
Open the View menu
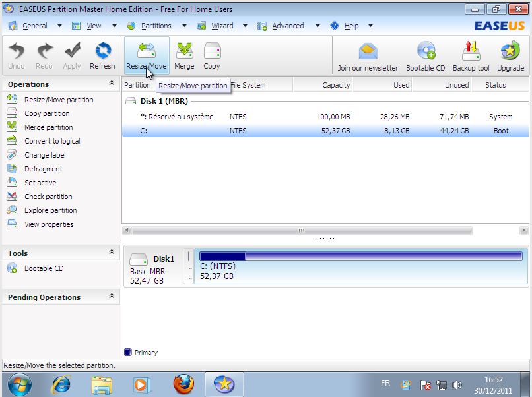[x=94, y=26]
